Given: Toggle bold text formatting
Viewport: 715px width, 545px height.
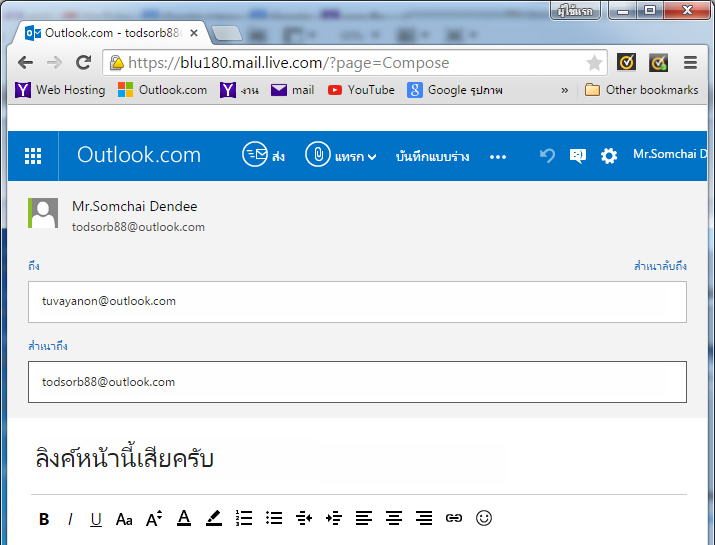Looking at the screenshot, I should (44, 518).
